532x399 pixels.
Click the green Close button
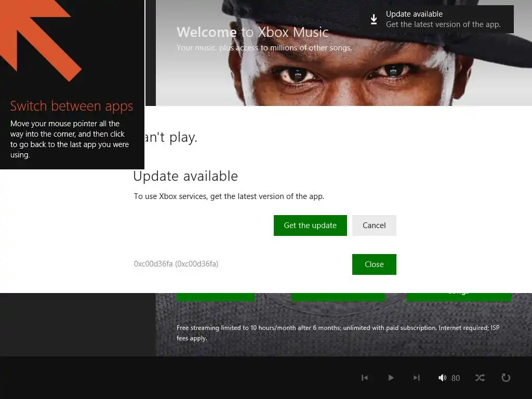point(374,264)
